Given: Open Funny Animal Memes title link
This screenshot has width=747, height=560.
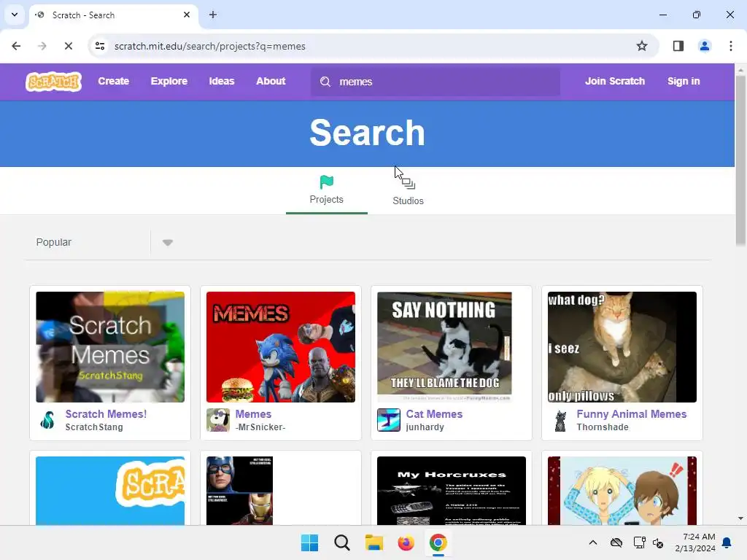Looking at the screenshot, I should (x=631, y=414).
